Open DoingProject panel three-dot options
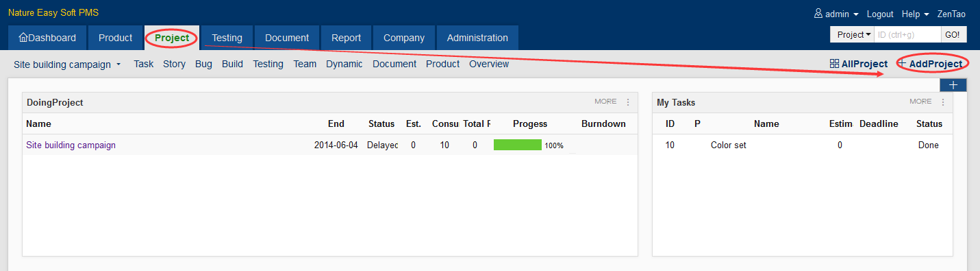The image size is (980, 271). [628, 102]
